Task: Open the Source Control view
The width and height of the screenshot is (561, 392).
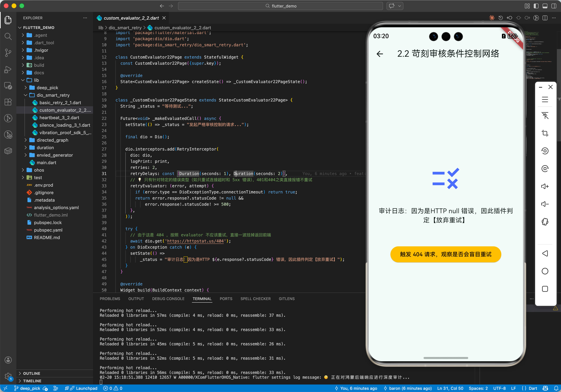Action: (x=8, y=52)
